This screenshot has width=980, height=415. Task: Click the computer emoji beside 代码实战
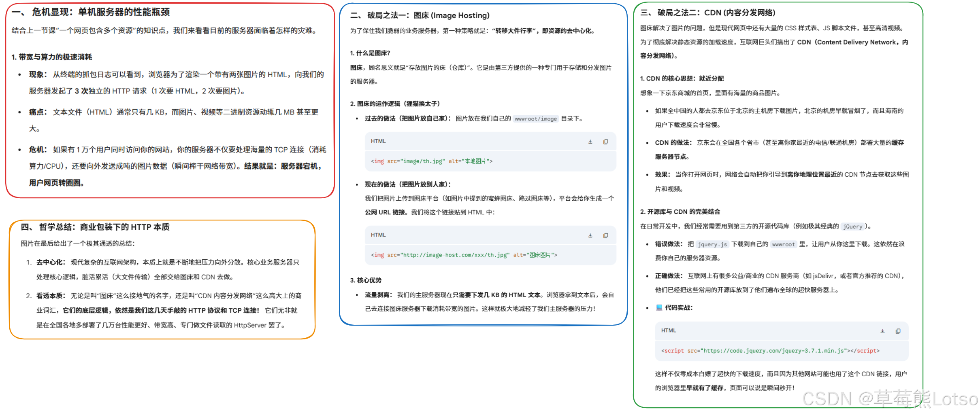[659, 307]
